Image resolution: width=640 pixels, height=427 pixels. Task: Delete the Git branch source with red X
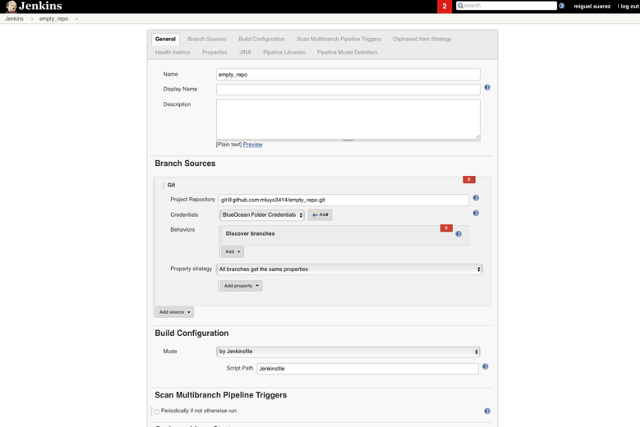pyautogui.click(x=468, y=180)
